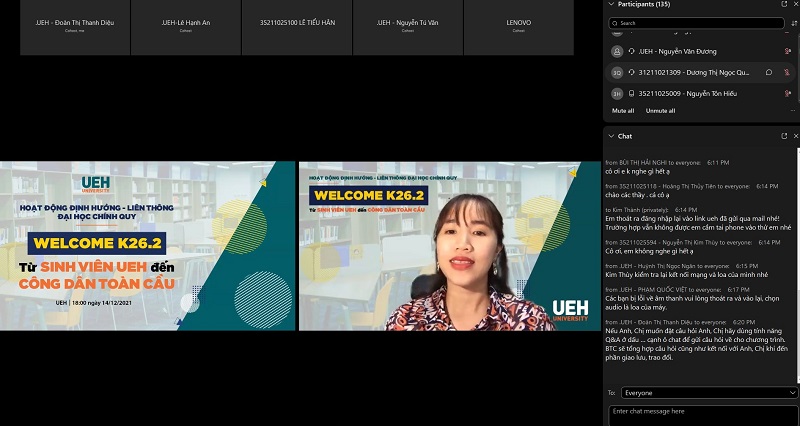
Task: Close the Chat panel
Action: click(796, 136)
